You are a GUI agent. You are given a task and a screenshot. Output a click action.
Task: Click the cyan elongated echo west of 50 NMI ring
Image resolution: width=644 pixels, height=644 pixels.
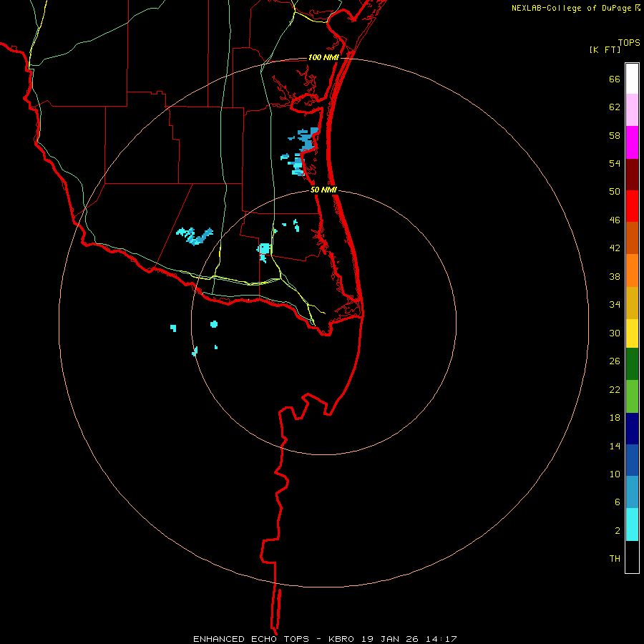[195, 235]
